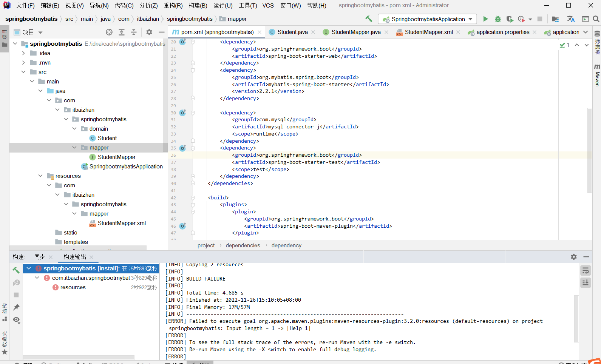Click the gutter bean icon at line 20
Image resolution: width=601 pixels, height=364 pixels.
tap(182, 42)
